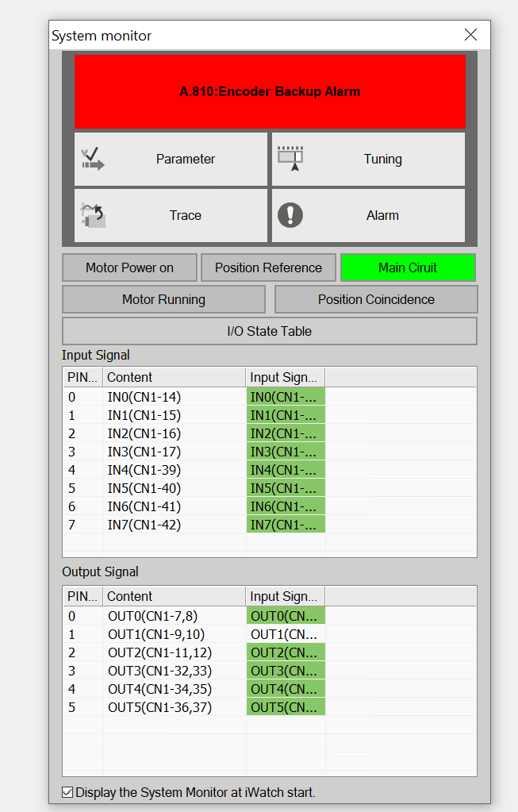Open the I/O State Table
518x812 pixels.
point(270,331)
